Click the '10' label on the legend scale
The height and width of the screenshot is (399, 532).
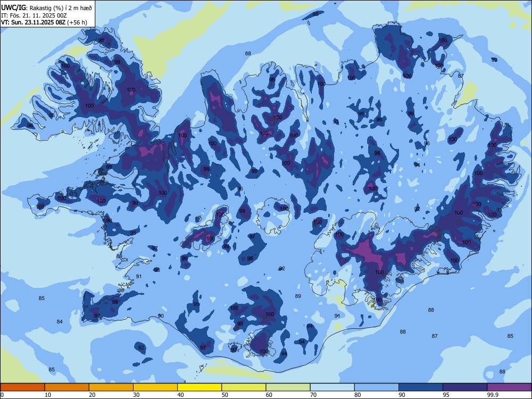coord(48,395)
